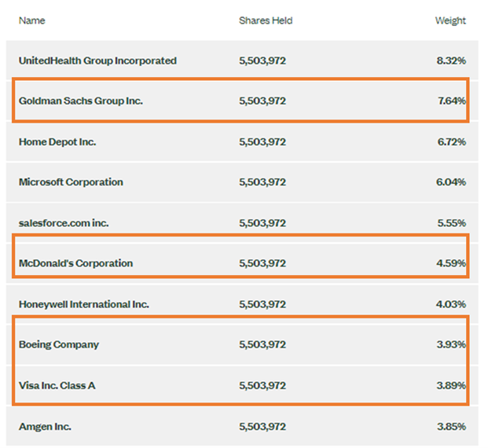Click the 6.04% weight for Microsoft
488x448 pixels.
450,182
